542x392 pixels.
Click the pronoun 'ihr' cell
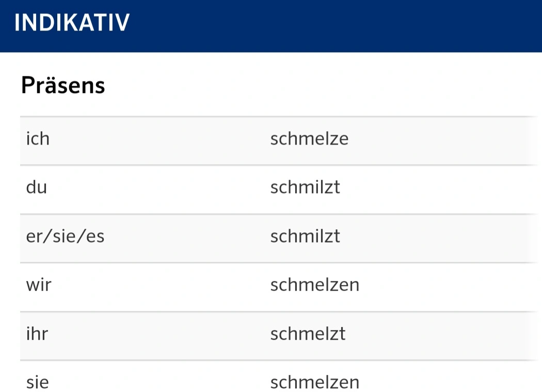[37, 334]
